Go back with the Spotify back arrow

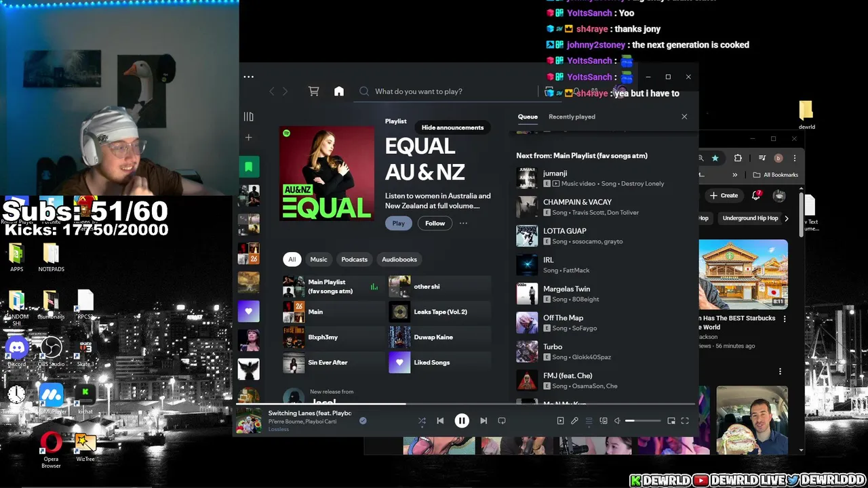272,91
